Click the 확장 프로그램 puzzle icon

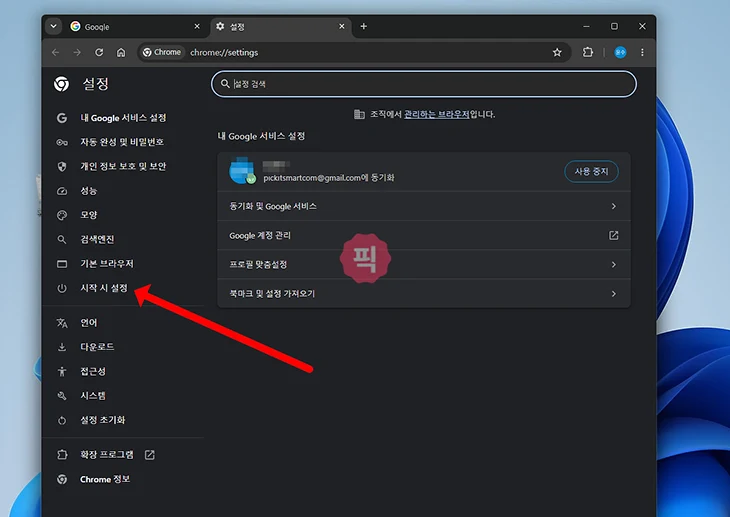click(x=62, y=455)
